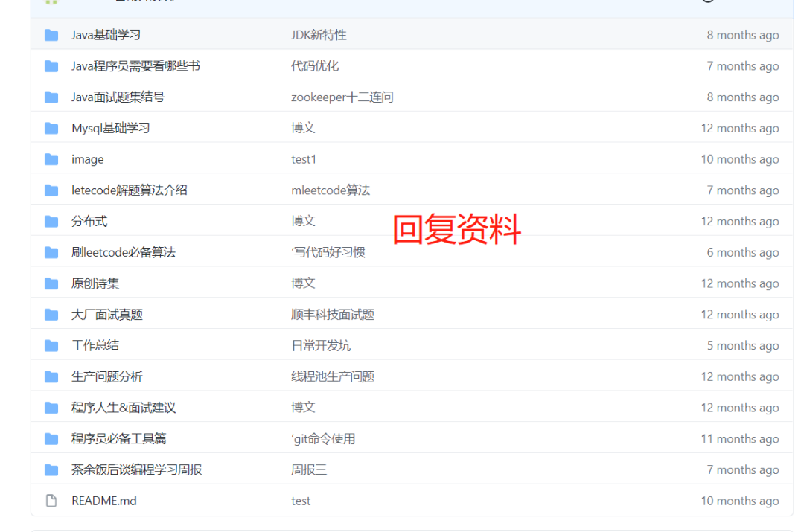This screenshot has height=532, width=804.
Task: Click folder icon beside 工作总结
Action: coord(51,345)
